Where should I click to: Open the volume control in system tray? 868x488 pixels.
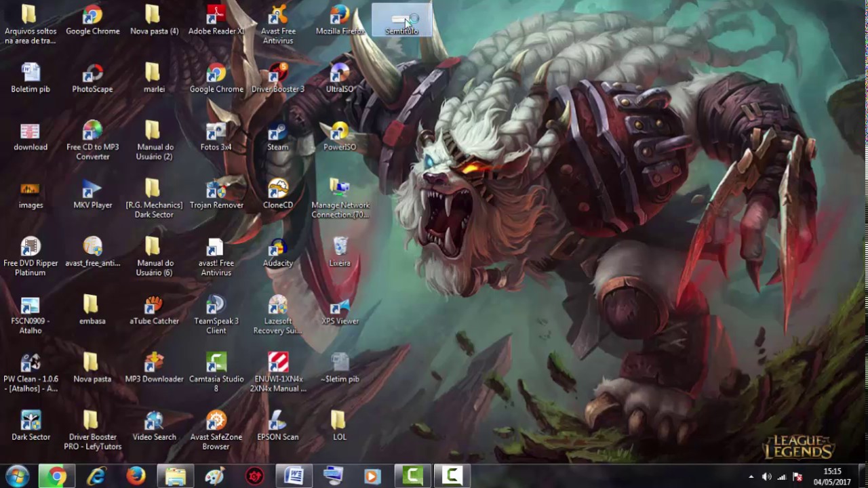[x=766, y=477]
